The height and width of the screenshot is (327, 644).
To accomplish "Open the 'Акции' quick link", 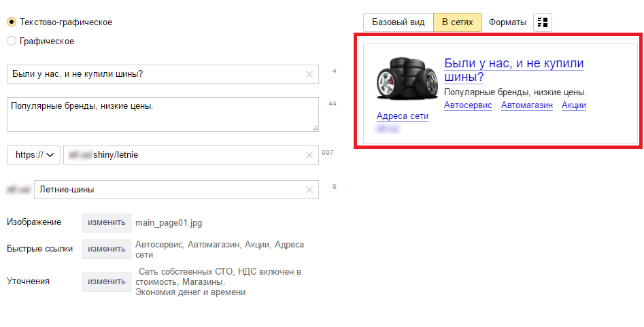I will [x=573, y=105].
